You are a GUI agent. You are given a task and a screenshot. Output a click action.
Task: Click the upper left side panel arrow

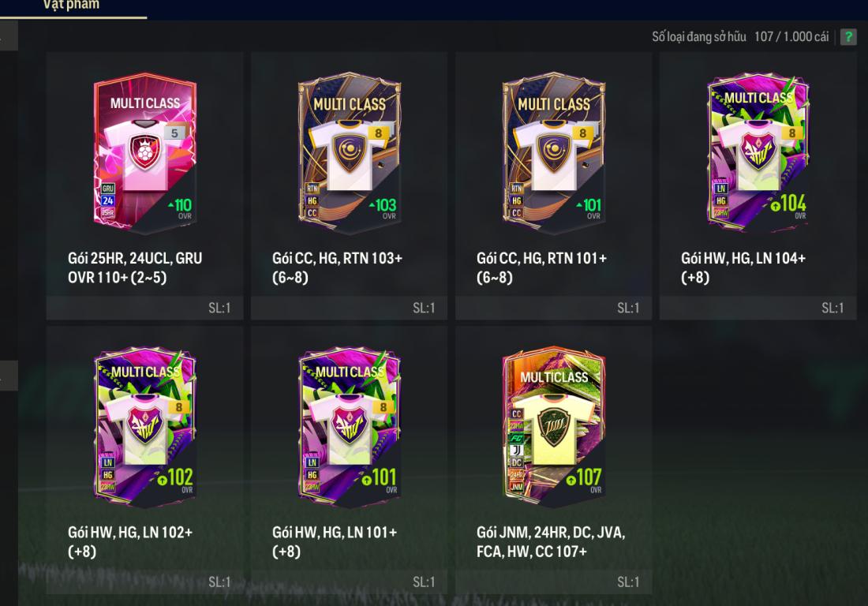[8, 36]
